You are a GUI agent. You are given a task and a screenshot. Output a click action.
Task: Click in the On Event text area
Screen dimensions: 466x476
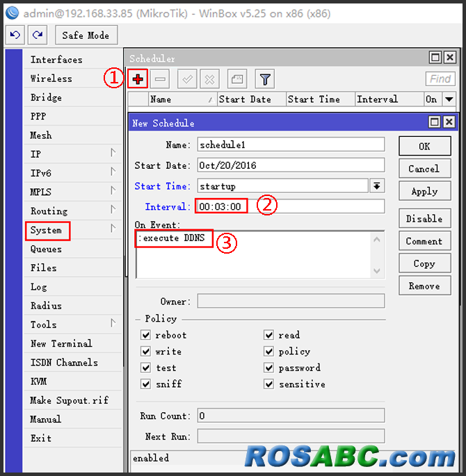click(x=254, y=254)
